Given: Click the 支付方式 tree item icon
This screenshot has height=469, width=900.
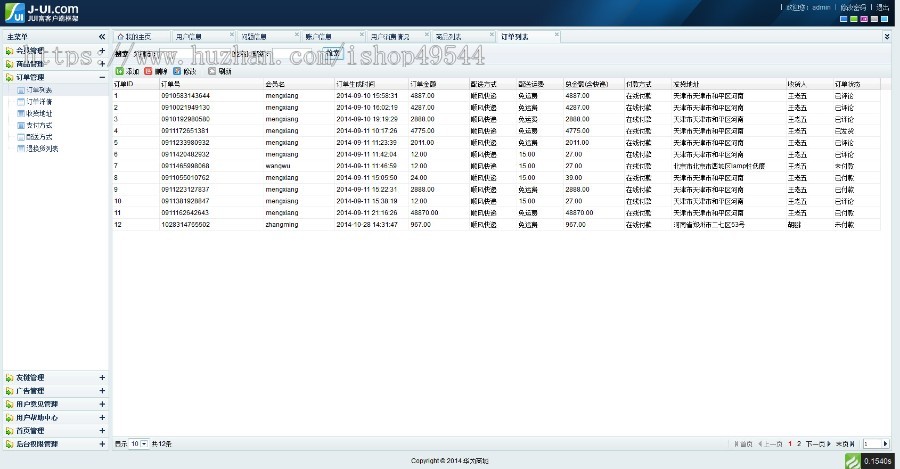Looking at the screenshot, I should [21, 125].
